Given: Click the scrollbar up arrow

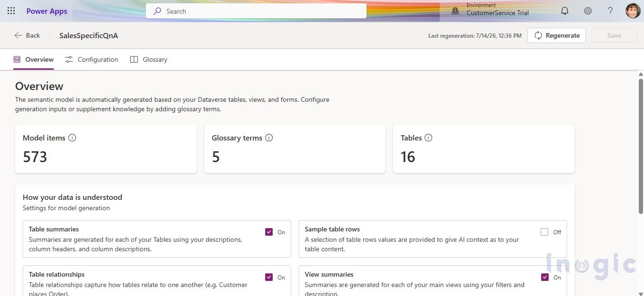Looking at the screenshot, I should coord(641,74).
